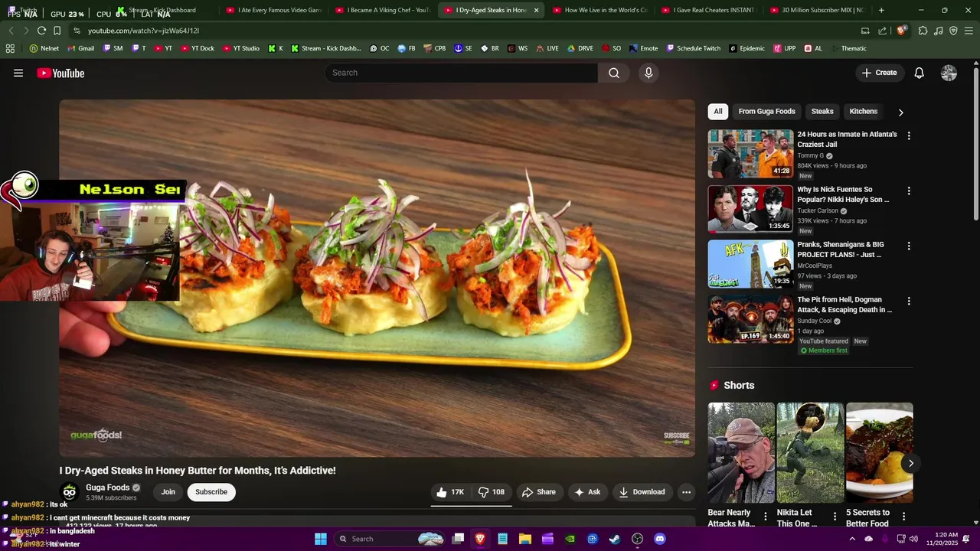Join the Guga Foods channel membership
Image resolution: width=980 pixels, height=551 pixels.
coord(168,492)
